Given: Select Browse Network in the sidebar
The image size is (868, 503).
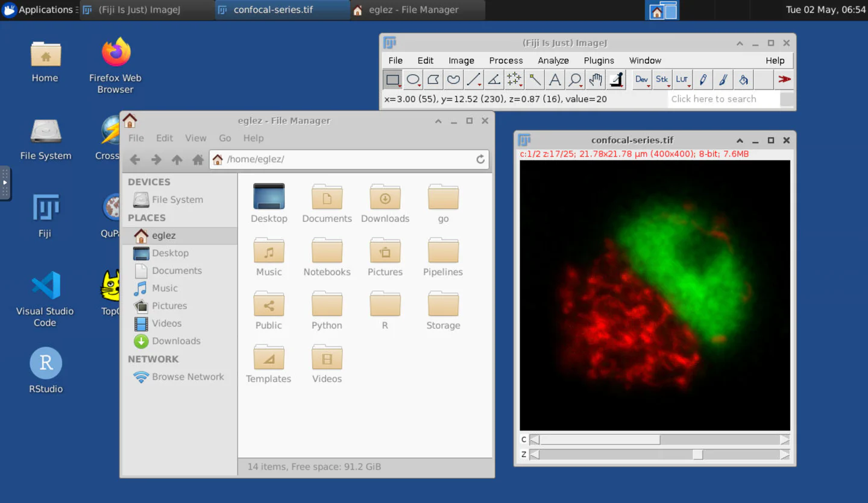Looking at the screenshot, I should [180, 376].
